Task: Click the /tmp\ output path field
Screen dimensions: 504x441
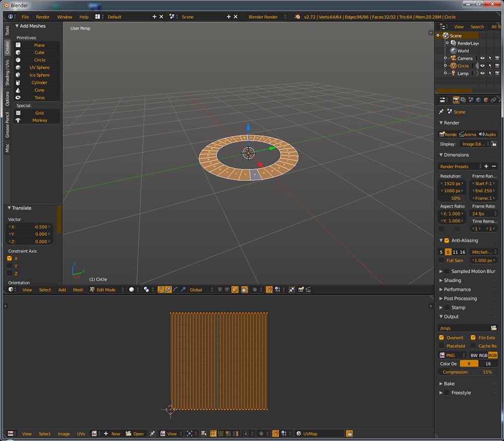Action: pyautogui.click(x=464, y=328)
